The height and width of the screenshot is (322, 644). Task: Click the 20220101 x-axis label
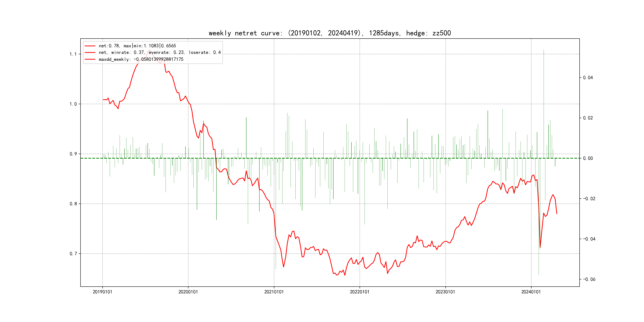[x=360, y=292]
